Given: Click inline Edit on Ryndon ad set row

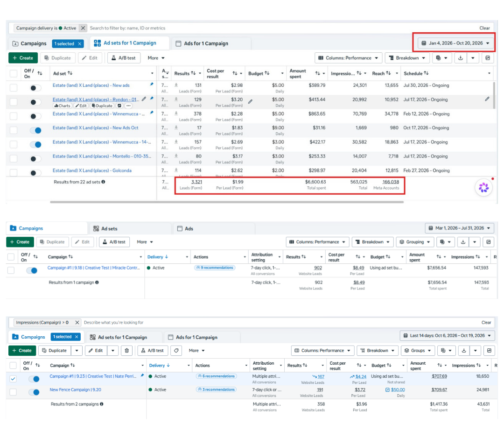Looking at the screenshot, I should pyautogui.click(x=81, y=106).
